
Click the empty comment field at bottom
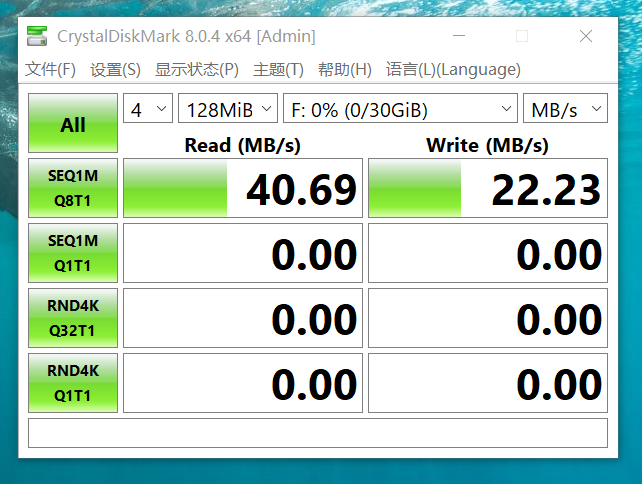pos(318,433)
